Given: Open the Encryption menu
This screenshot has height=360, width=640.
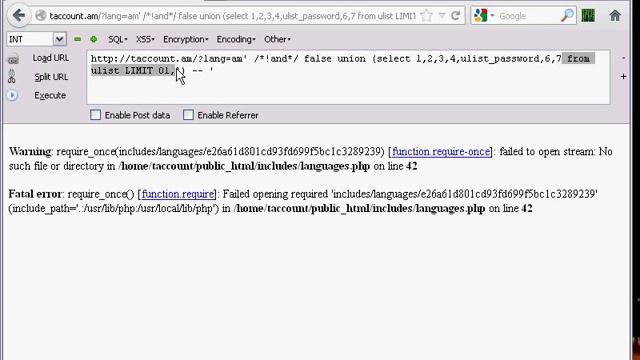Looking at the screenshot, I should coord(185,39).
